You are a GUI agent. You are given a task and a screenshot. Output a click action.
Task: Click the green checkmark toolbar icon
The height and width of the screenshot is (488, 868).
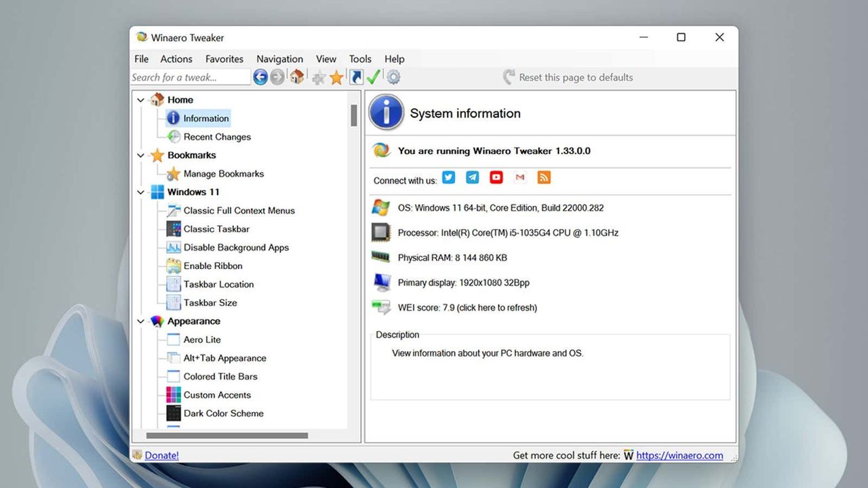click(x=373, y=77)
